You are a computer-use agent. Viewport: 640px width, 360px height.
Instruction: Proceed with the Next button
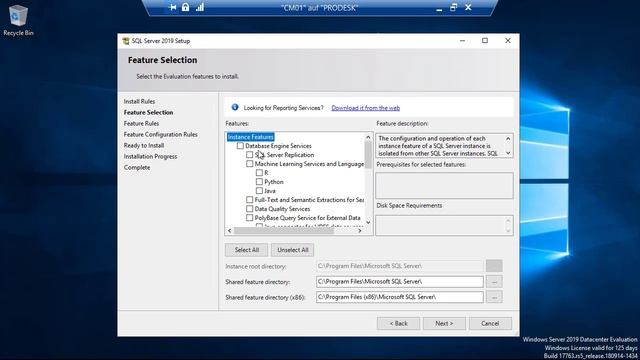click(x=444, y=323)
